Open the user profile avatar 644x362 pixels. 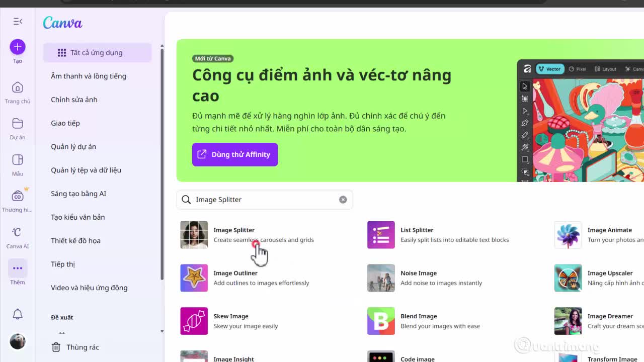(18, 342)
